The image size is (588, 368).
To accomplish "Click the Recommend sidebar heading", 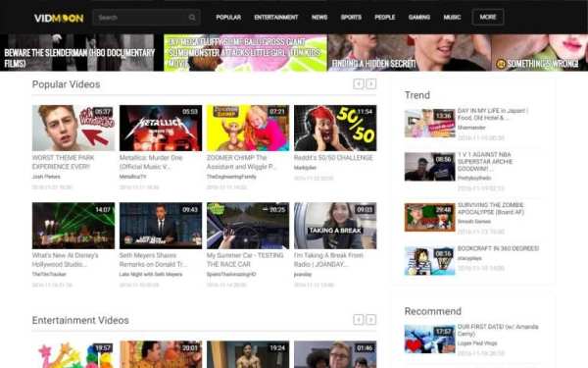I will (433, 311).
